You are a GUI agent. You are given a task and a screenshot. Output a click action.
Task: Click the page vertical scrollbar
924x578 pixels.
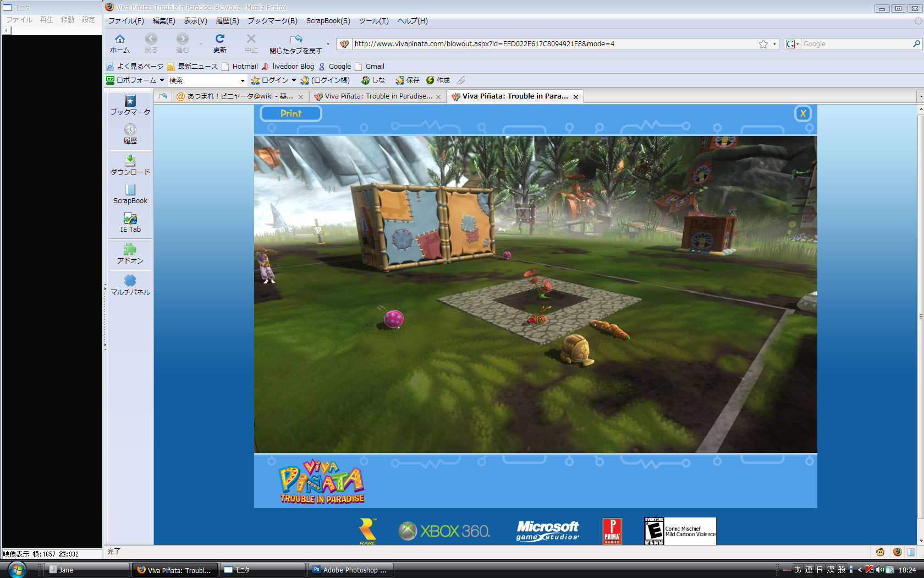pos(921,317)
